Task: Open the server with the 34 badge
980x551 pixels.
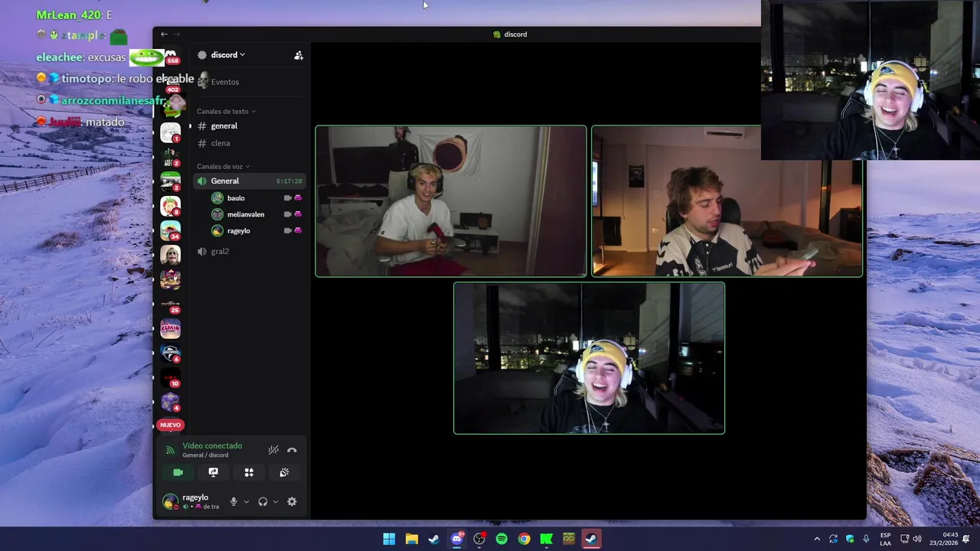Action: pos(170,230)
